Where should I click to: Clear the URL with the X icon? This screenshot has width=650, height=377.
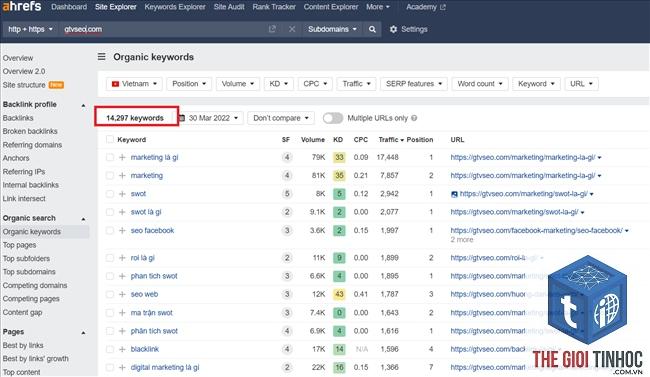point(292,29)
